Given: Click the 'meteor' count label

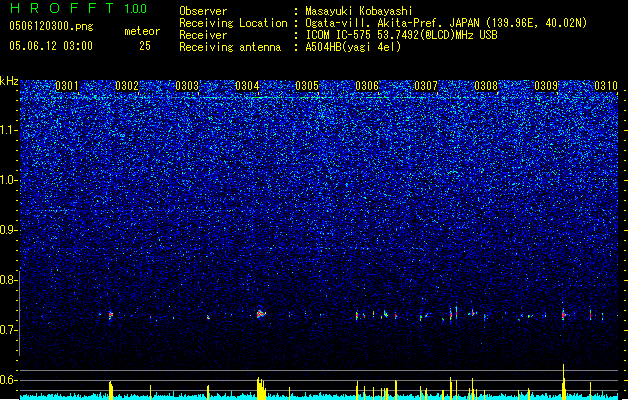Looking at the screenshot, I should coord(142,31).
